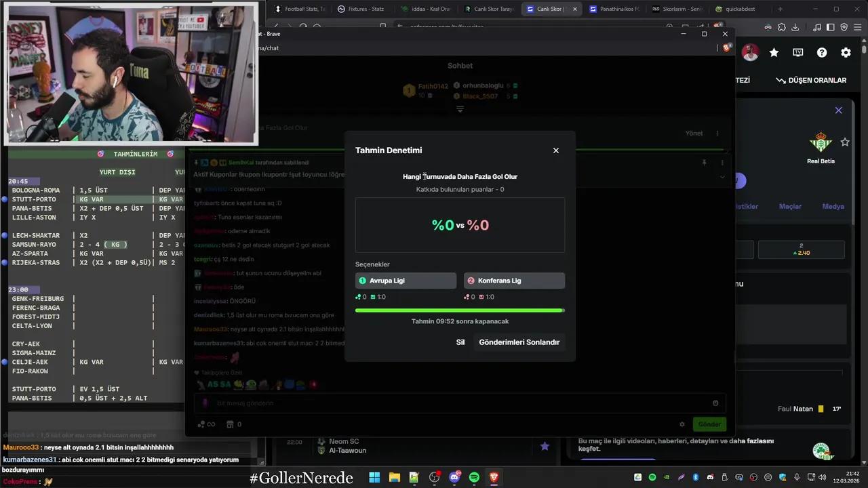Open the Brave main menu hamburger
This screenshot has height=488, width=868.
pos(856,27)
